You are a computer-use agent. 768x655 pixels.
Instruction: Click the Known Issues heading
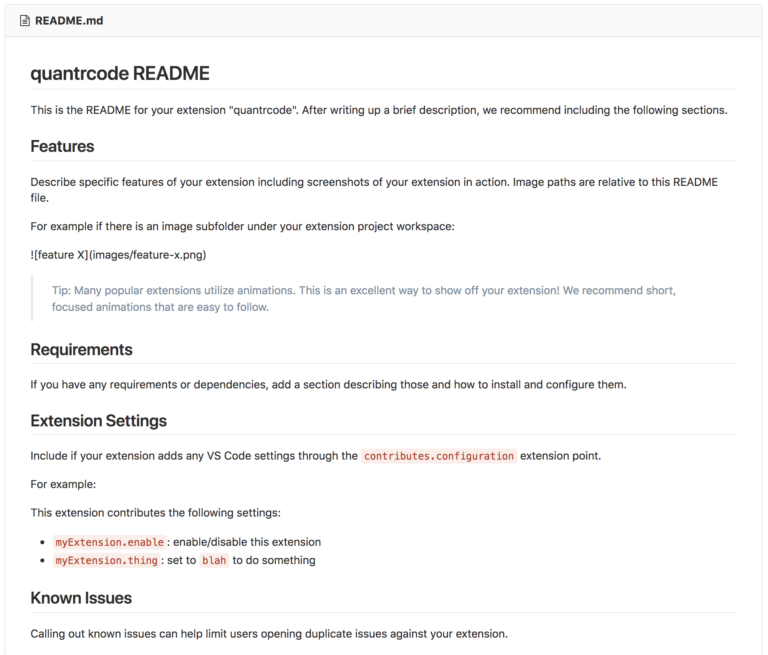[81, 598]
